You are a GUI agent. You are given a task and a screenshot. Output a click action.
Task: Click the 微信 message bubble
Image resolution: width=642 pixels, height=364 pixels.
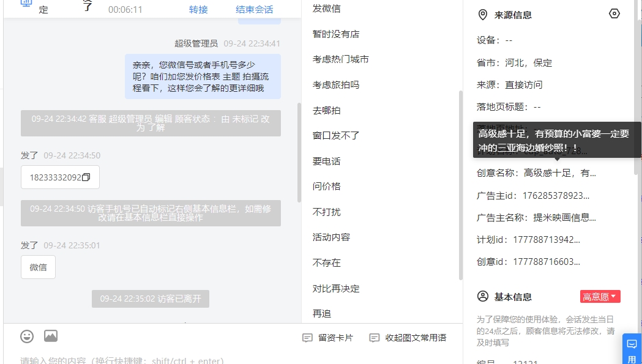click(x=38, y=267)
